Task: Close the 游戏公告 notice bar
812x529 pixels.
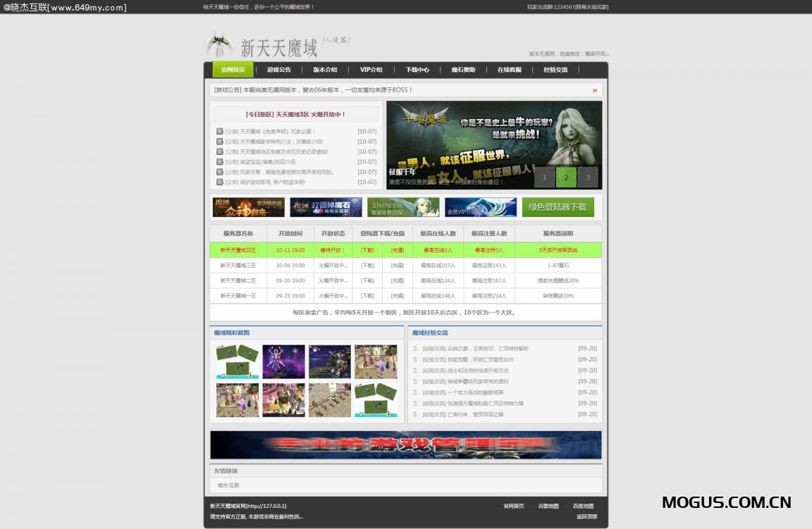Action: click(x=594, y=90)
